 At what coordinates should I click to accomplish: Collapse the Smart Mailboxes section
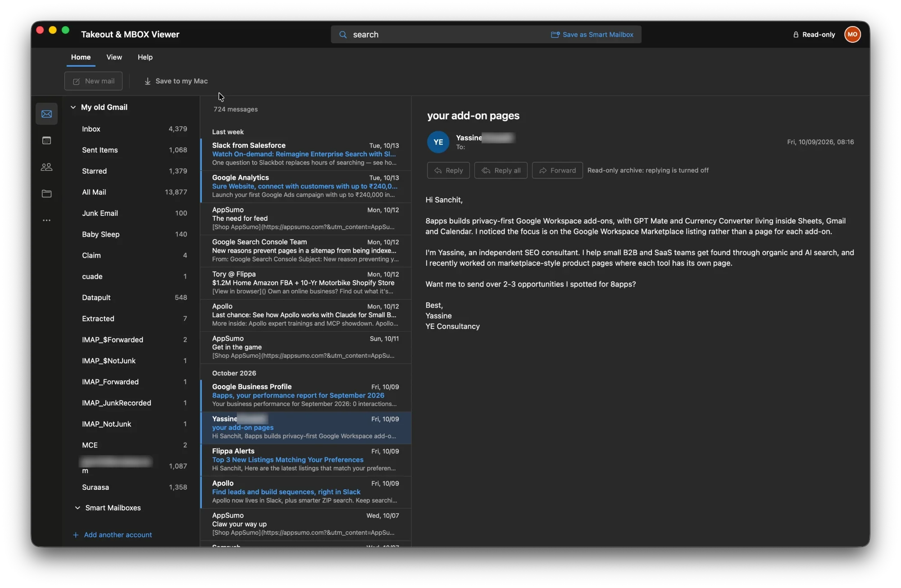click(x=77, y=508)
